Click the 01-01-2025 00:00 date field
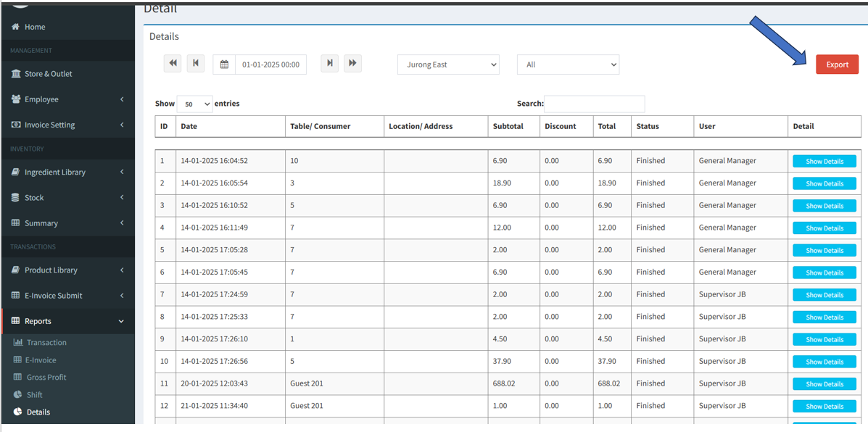This screenshot has height=432, width=868. (x=270, y=65)
